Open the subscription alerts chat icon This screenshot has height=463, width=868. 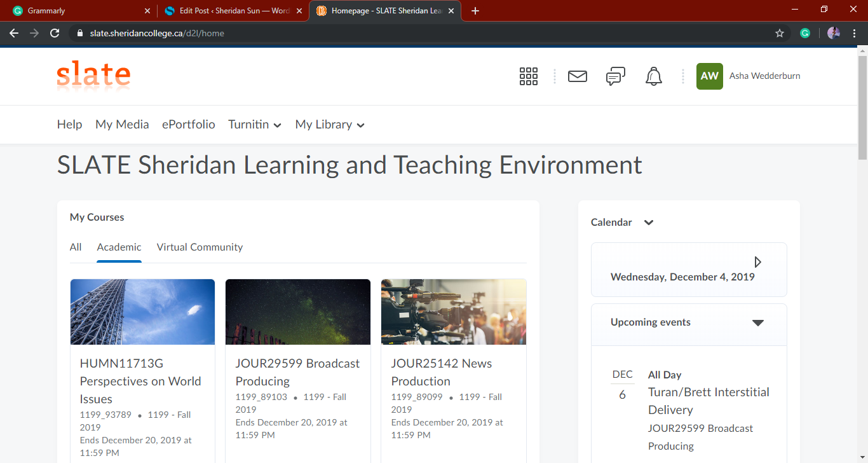pyautogui.click(x=615, y=76)
